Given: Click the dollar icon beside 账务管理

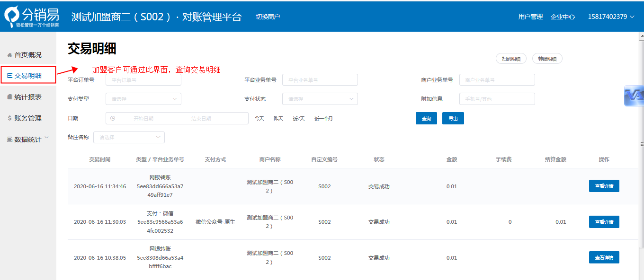Looking at the screenshot, I should [x=9, y=118].
